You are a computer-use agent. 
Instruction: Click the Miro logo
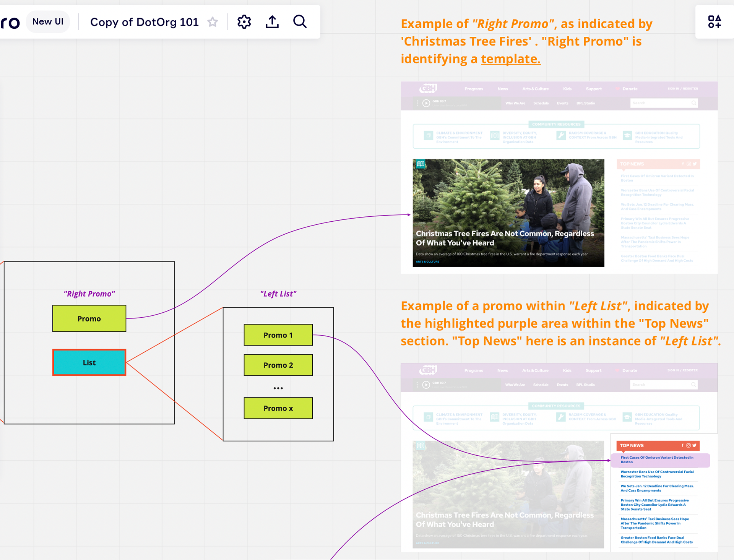(10, 23)
